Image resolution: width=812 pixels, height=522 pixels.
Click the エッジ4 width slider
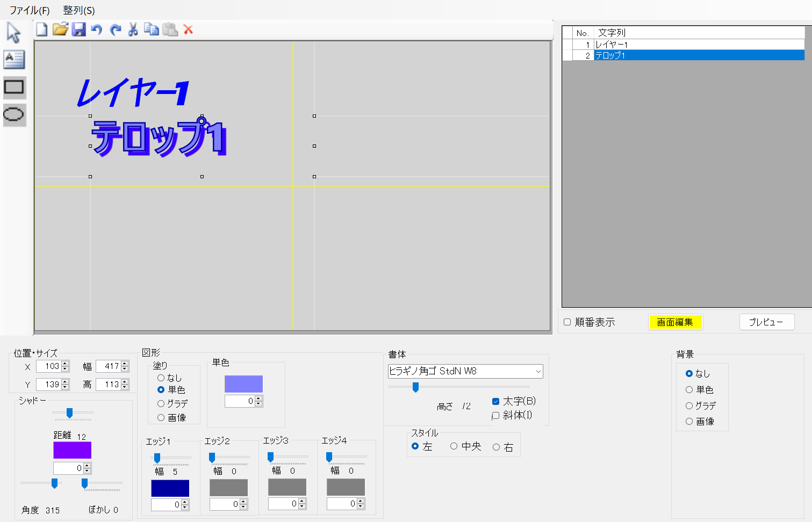(x=347, y=457)
